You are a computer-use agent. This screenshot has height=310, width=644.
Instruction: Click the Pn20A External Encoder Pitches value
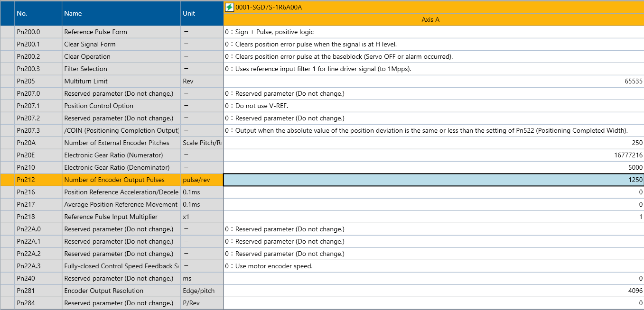tap(433, 143)
